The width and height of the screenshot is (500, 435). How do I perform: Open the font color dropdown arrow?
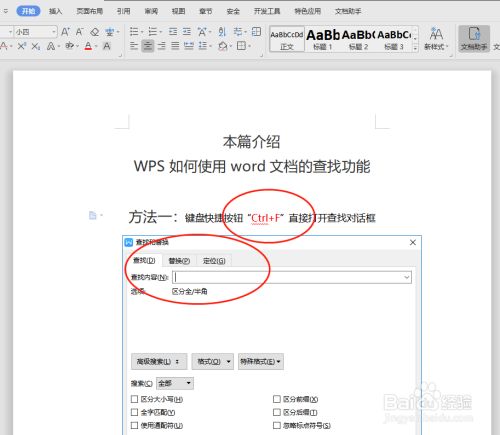(x=96, y=46)
